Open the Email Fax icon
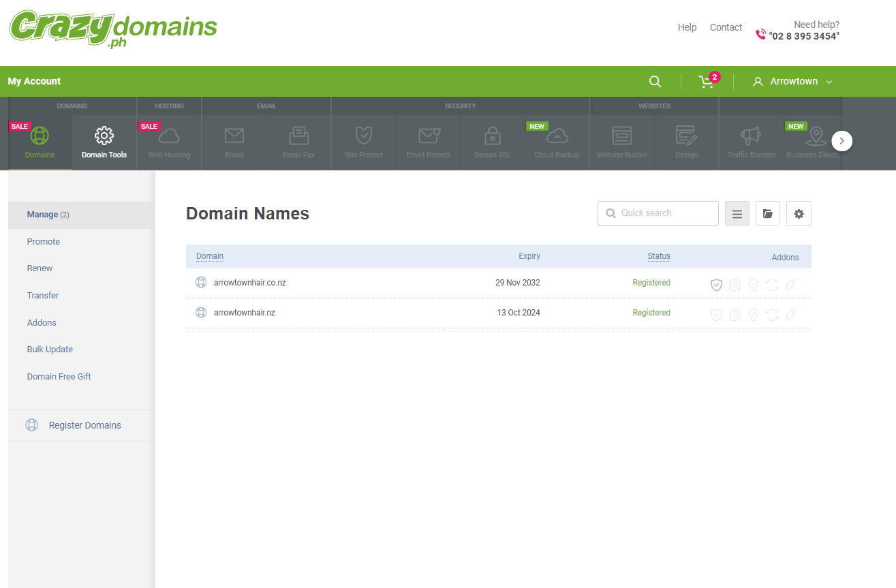The height and width of the screenshot is (588, 896). (x=298, y=136)
